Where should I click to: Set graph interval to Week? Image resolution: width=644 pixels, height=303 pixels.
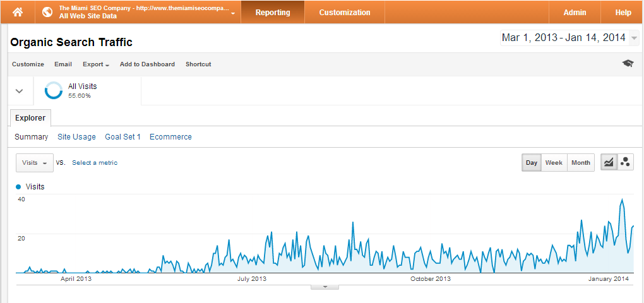554,162
